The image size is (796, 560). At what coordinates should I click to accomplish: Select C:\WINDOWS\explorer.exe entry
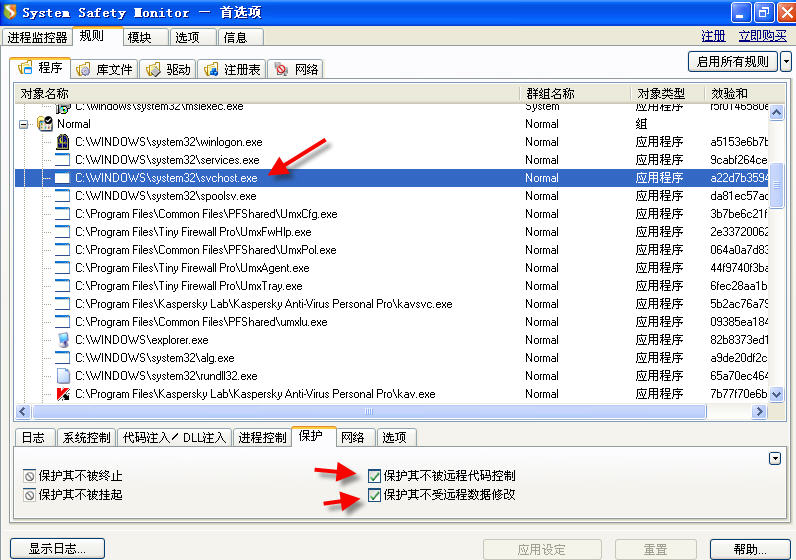[142, 340]
